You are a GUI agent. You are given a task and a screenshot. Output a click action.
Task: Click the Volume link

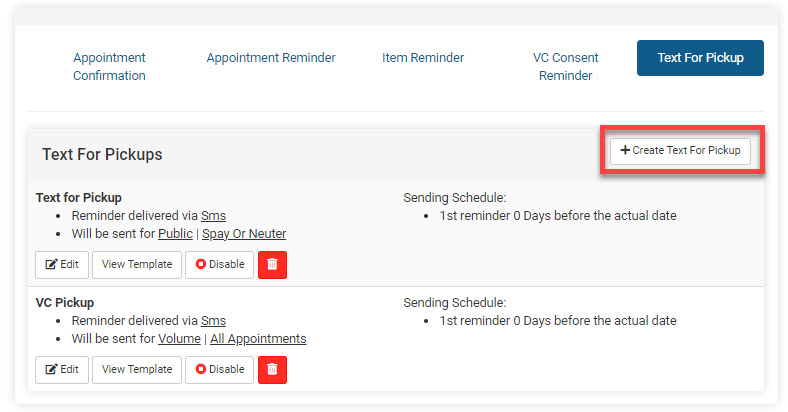pyautogui.click(x=179, y=339)
